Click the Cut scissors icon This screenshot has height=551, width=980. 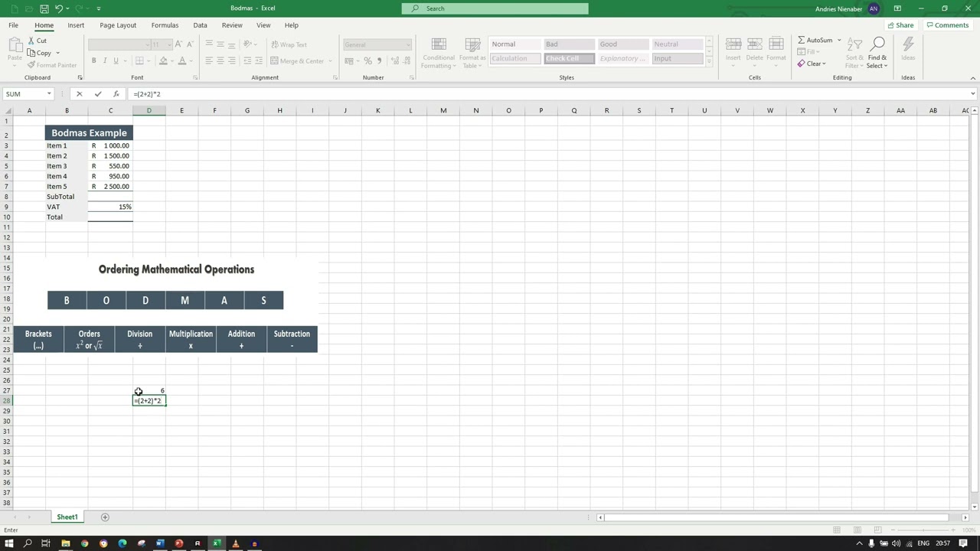pos(32,41)
